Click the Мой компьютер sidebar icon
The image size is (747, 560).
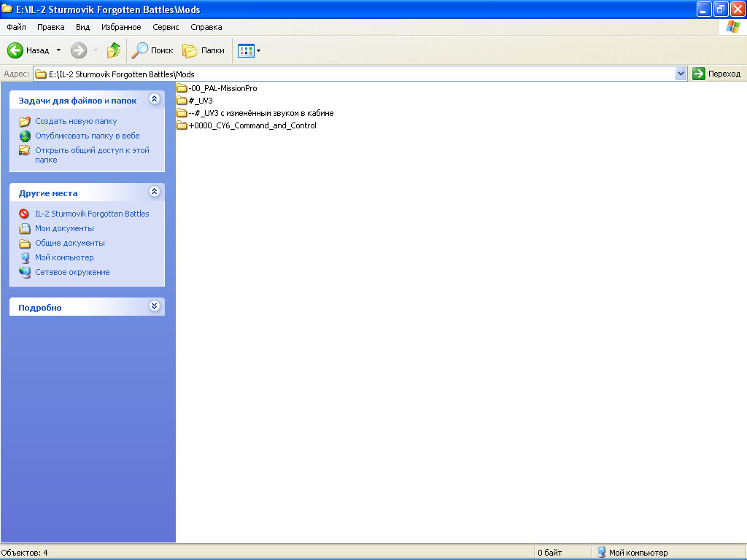point(25,258)
